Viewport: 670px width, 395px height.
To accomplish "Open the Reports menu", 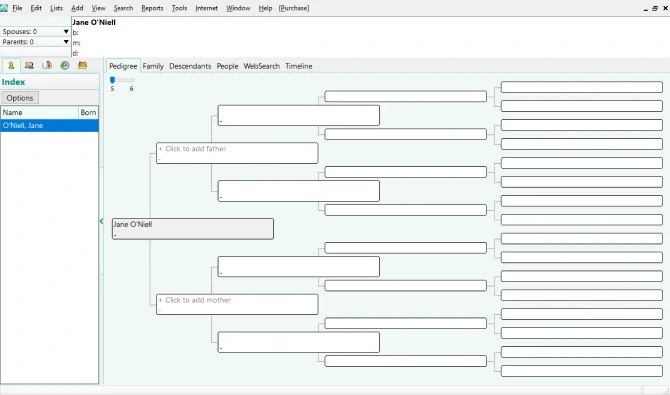I will [x=152, y=8].
